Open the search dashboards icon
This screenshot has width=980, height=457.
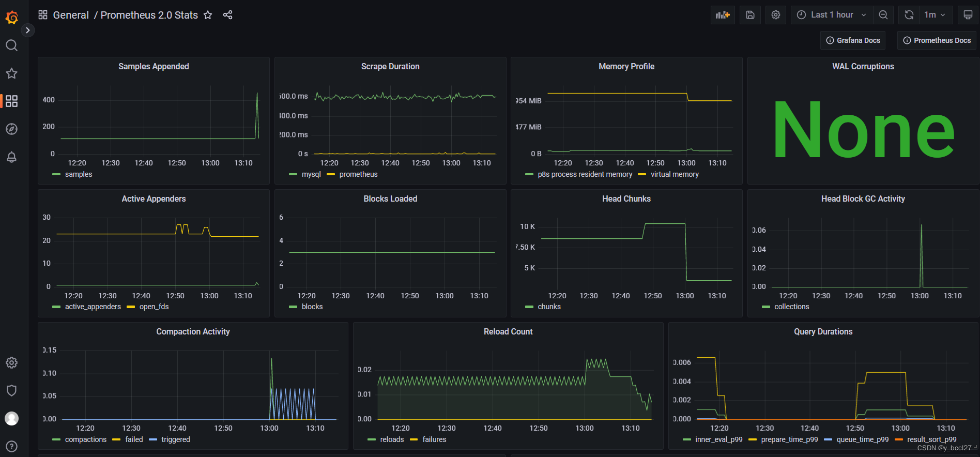(x=11, y=45)
